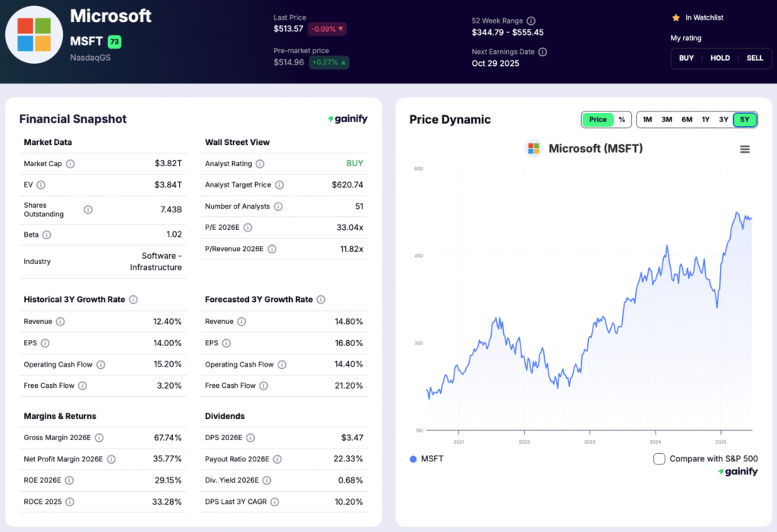Toggle the In Watchlist star

tap(675, 17)
